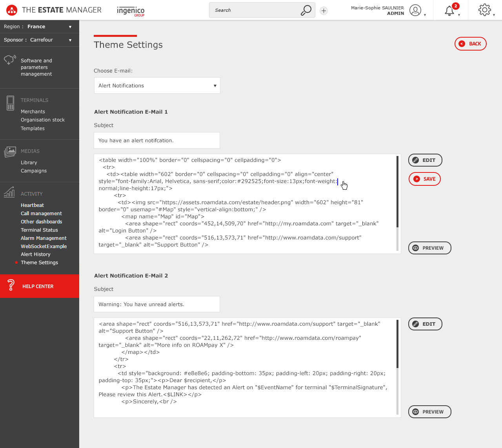Click Edit for Alert Notification E-Mail 2
Screen dimensions: 502x448
click(425, 324)
